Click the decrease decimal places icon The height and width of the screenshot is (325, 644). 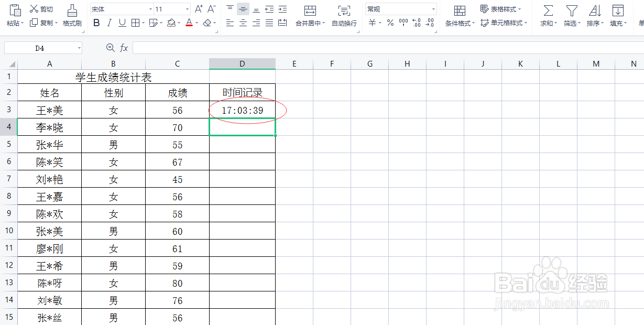pyautogui.click(x=430, y=23)
